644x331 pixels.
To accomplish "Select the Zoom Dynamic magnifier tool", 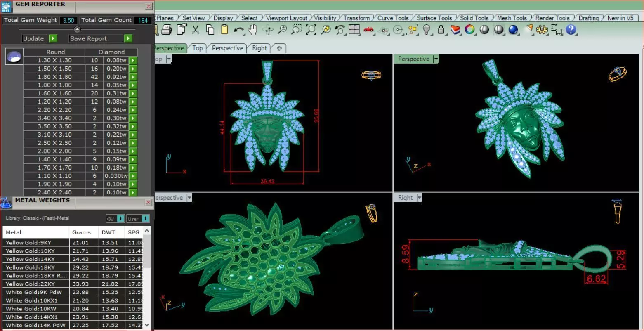I will click(282, 30).
